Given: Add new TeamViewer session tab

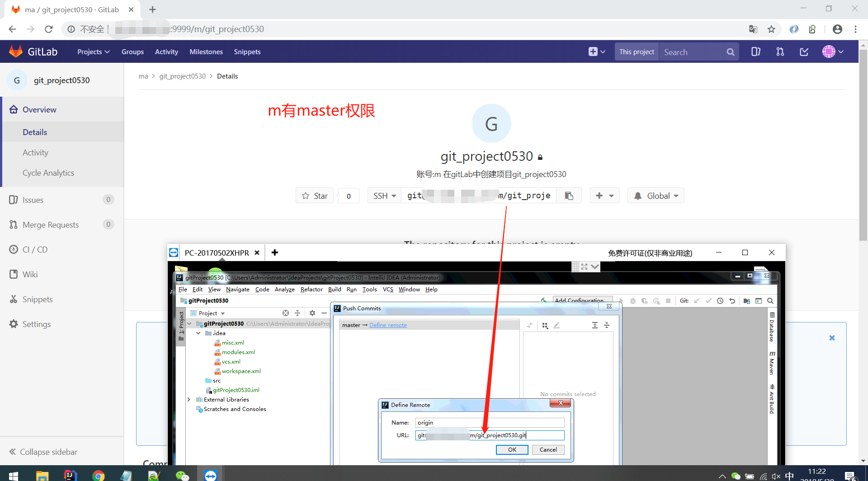Looking at the screenshot, I should point(274,252).
